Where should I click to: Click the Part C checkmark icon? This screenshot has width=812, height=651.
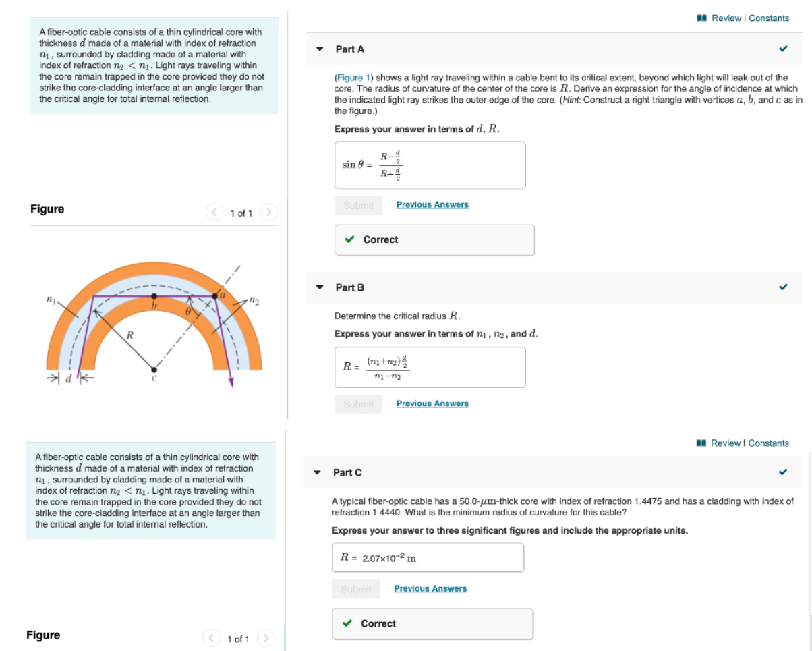(x=783, y=472)
